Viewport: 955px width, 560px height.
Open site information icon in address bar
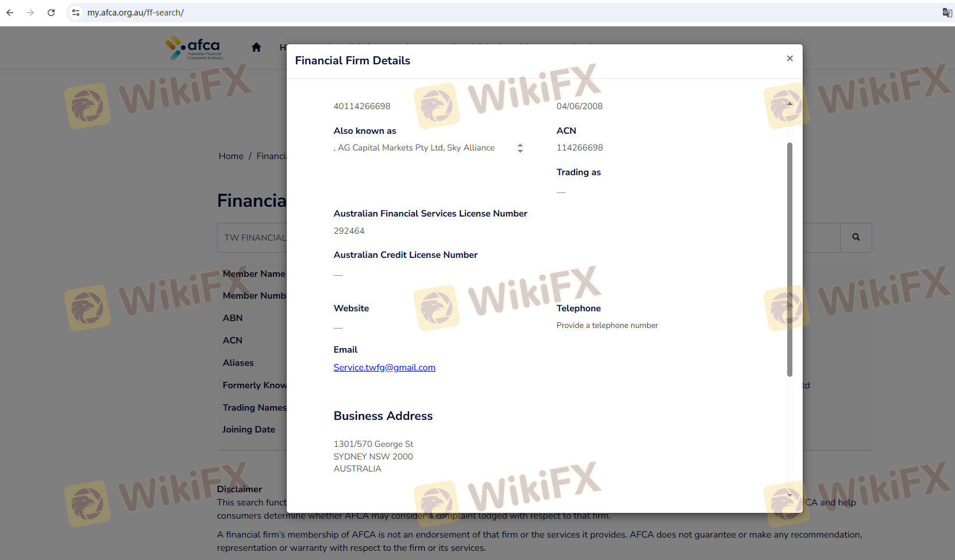point(76,13)
